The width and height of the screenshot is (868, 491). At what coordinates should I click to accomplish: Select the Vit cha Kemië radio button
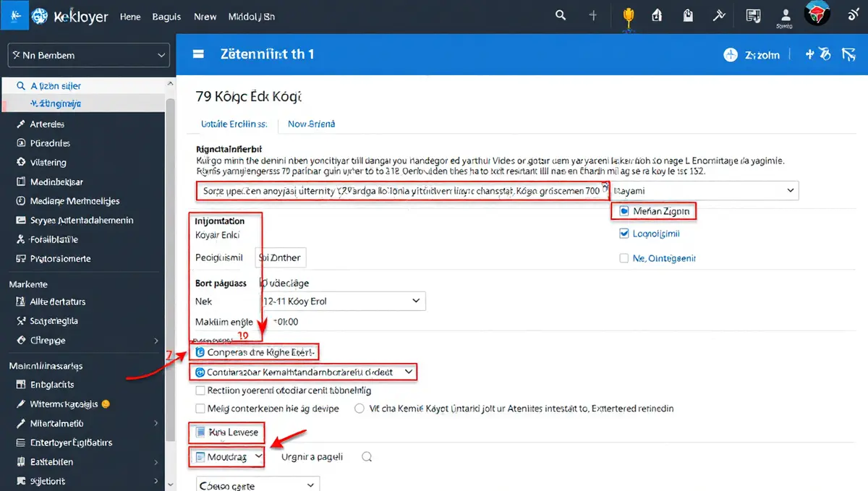(x=359, y=409)
